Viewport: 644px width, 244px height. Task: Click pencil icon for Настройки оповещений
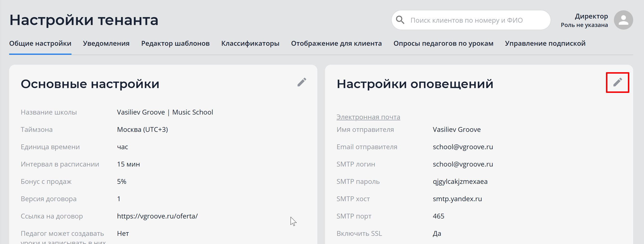pos(617,82)
